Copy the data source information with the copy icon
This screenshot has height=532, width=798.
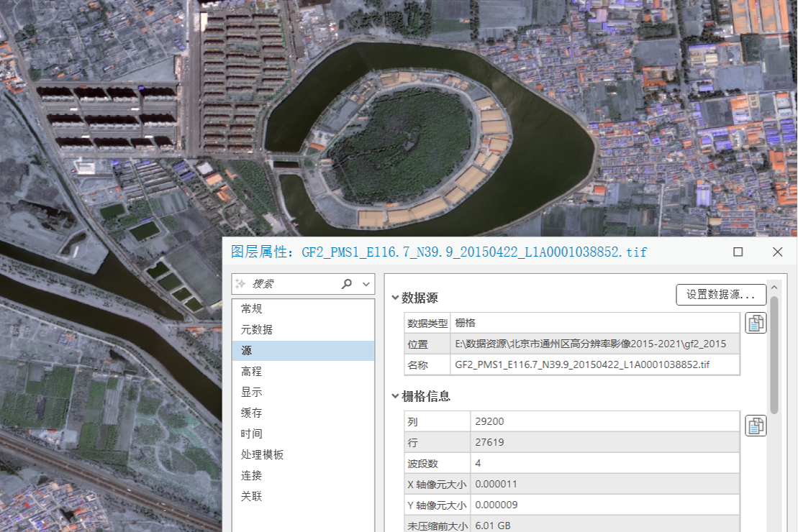(x=756, y=323)
